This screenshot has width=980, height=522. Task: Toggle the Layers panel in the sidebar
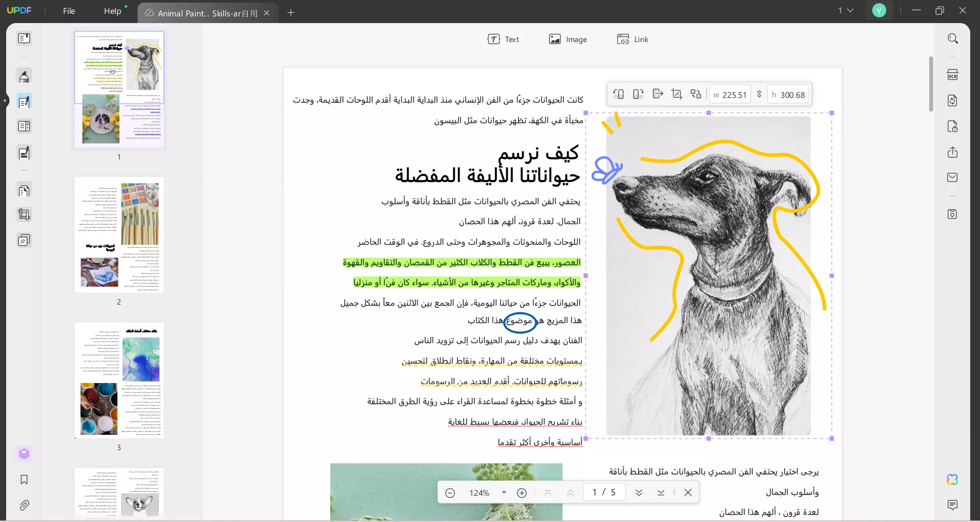click(24, 454)
